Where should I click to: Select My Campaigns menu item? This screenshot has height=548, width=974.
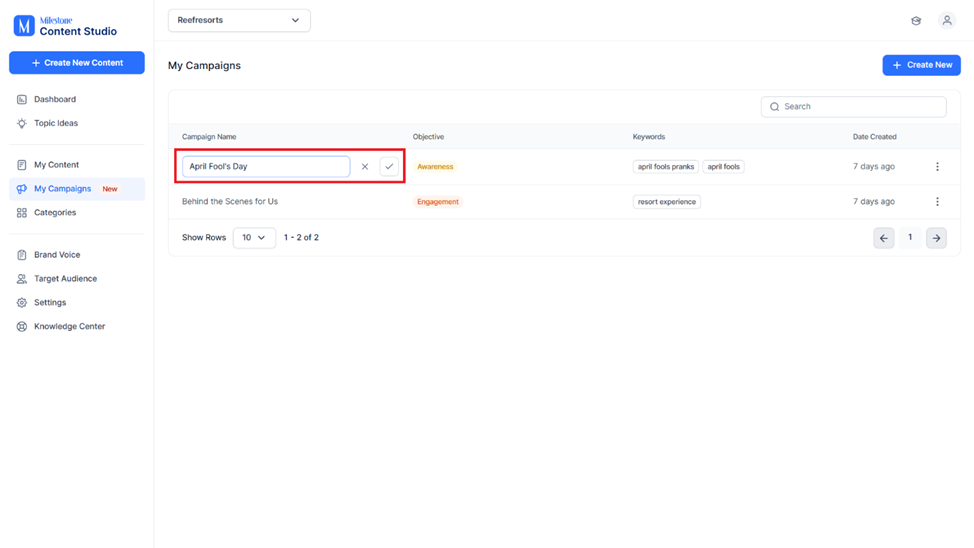77,189
